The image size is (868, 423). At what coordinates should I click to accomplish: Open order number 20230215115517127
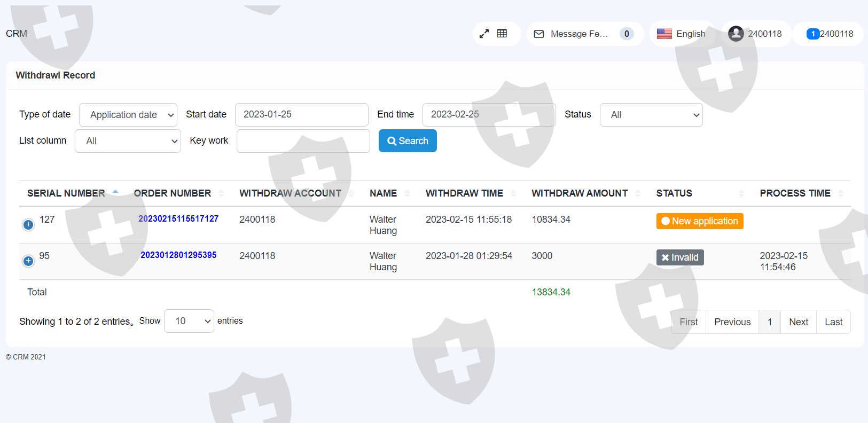pos(178,219)
